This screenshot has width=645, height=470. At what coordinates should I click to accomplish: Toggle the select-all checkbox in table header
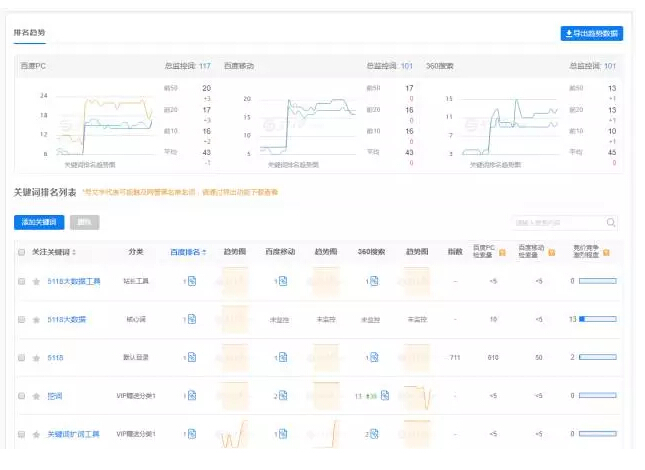[22, 252]
